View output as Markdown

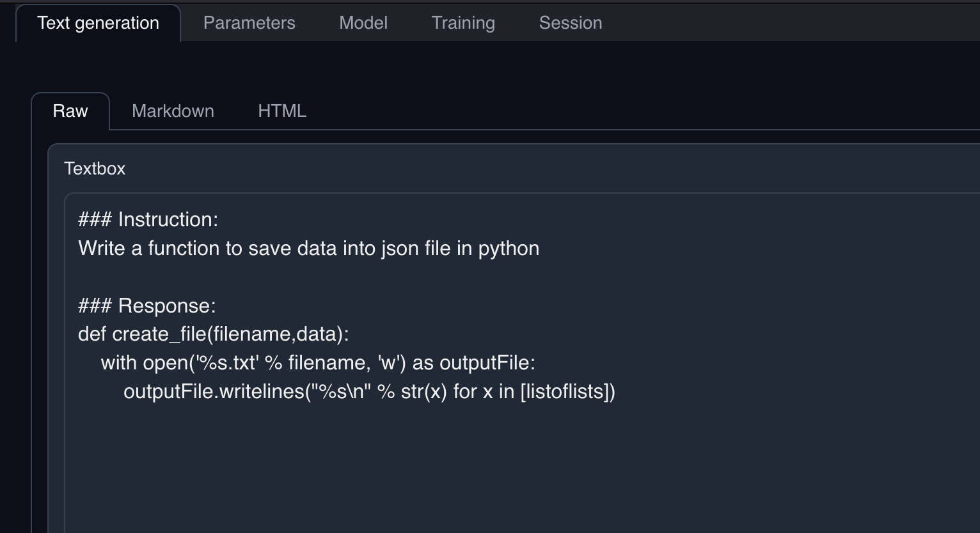coord(173,111)
